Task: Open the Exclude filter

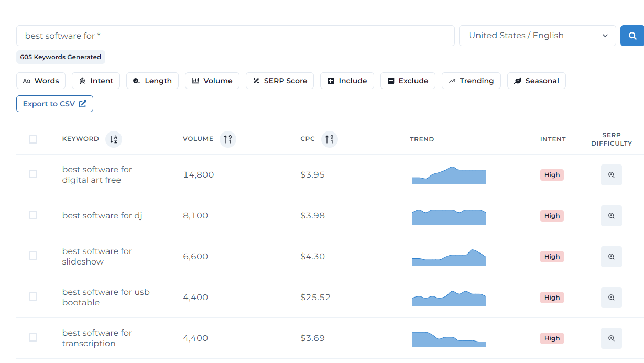Action: [x=408, y=81]
